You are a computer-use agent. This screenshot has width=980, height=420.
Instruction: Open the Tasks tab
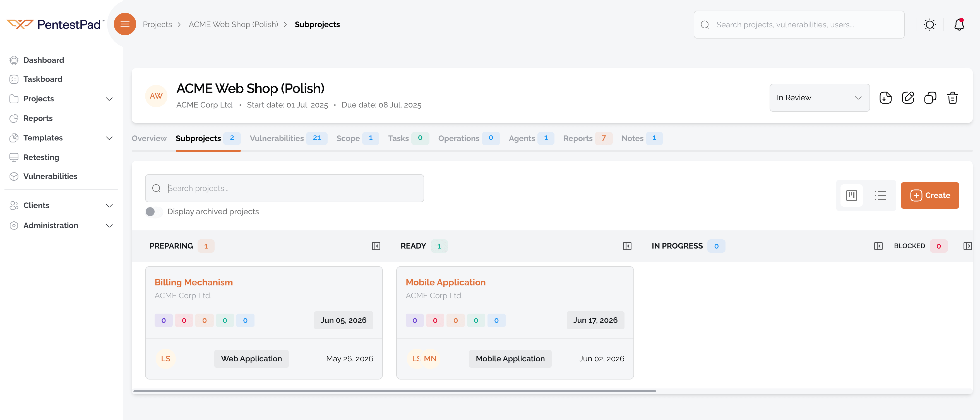click(408, 139)
